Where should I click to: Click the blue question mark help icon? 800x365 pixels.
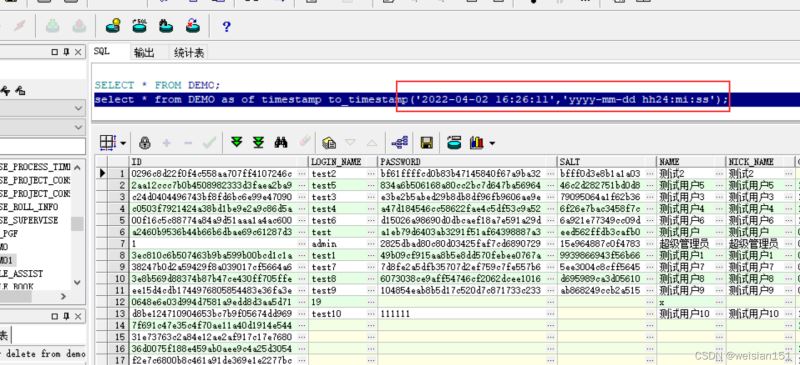227,27
